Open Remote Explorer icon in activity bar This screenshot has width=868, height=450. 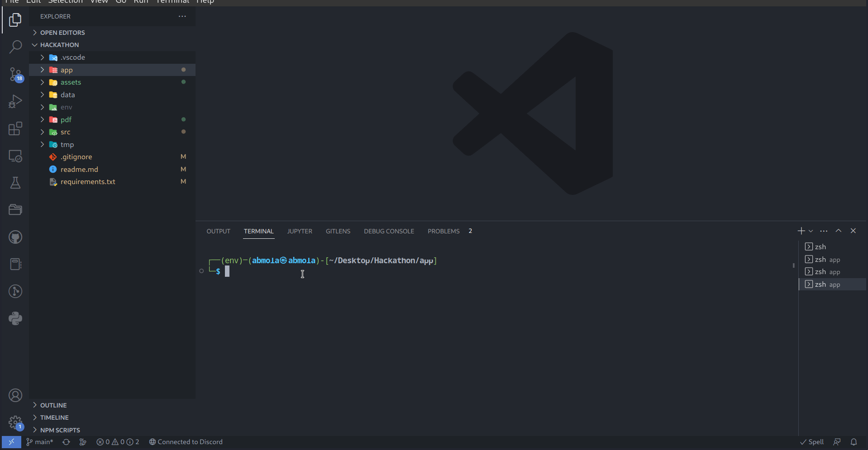click(15, 156)
